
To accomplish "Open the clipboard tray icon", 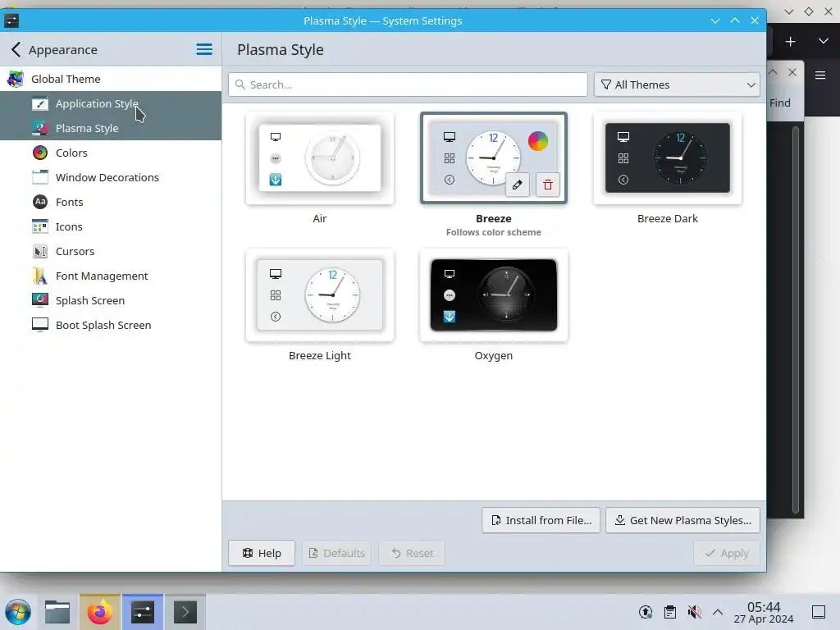I will pyautogui.click(x=669, y=612).
